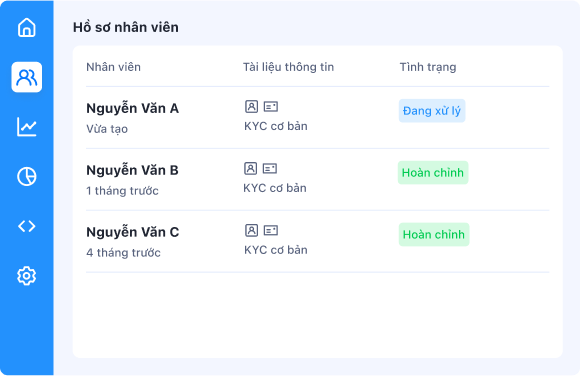Image resolution: width=580 pixels, height=376 pixels.
Task: Click the Tình trạng column header
Action: [428, 67]
